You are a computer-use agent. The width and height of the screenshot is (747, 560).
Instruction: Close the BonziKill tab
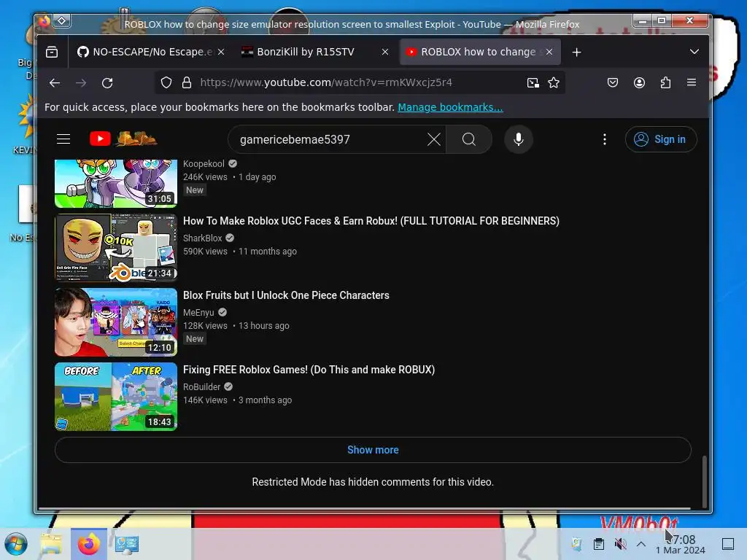[385, 52]
